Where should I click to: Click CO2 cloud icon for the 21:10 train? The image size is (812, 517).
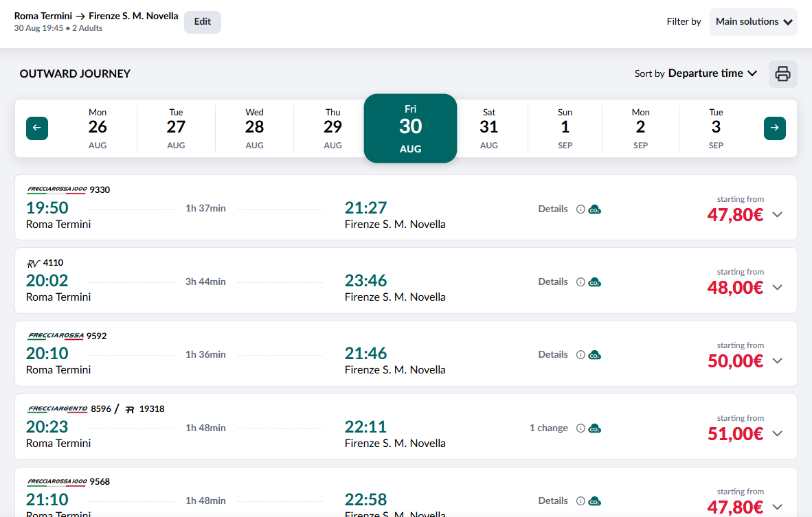[x=594, y=501]
